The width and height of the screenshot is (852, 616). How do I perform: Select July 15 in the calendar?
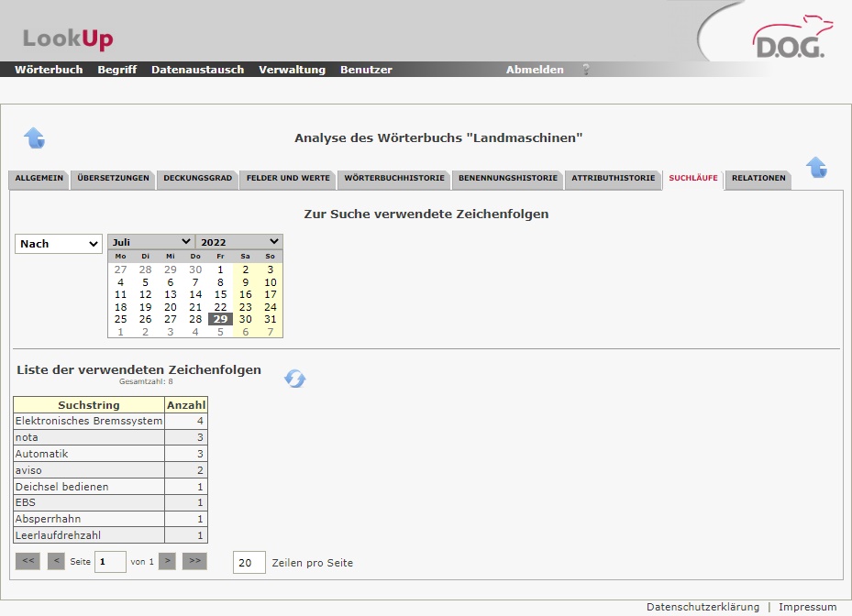coord(220,294)
